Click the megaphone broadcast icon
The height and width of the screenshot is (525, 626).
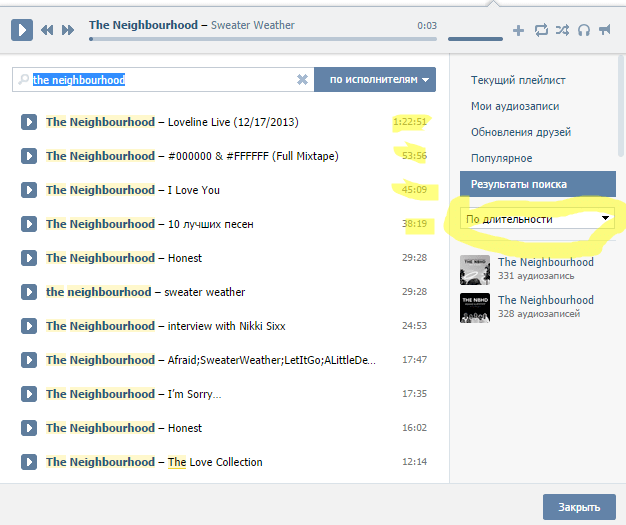tap(605, 30)
